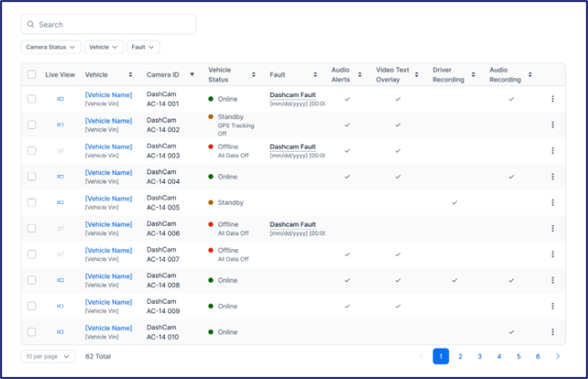Screen dimensions: 588x379
Task: Click the search magnifier icon
Action: [x=31, y=24]
